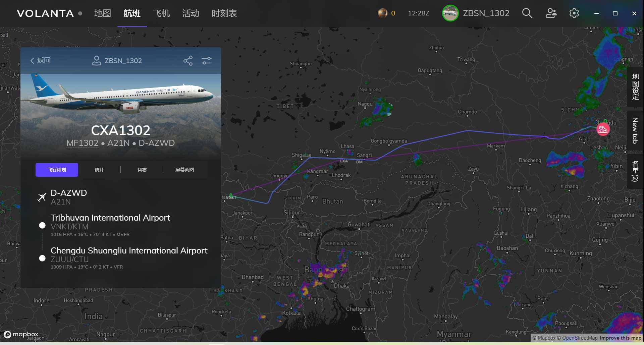Image resolution: width=644 pixels, height=345 pixels.
Task: Switch to the 地图 tab
Action: pos(102,13)
